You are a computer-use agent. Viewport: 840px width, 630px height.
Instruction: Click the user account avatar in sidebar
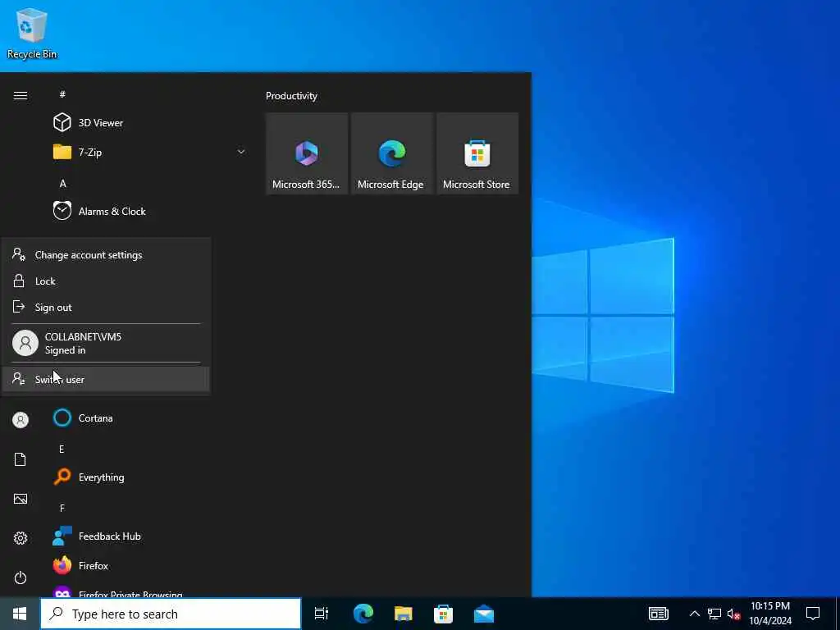[x=21, y=420]
